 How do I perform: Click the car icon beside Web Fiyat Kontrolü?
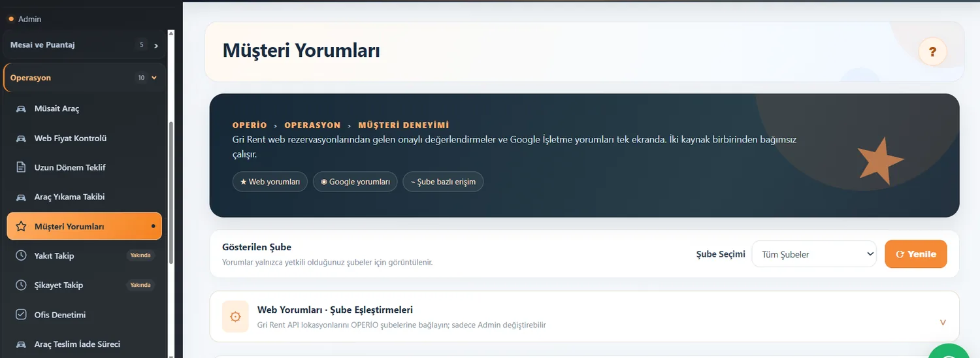click(21, 138)
